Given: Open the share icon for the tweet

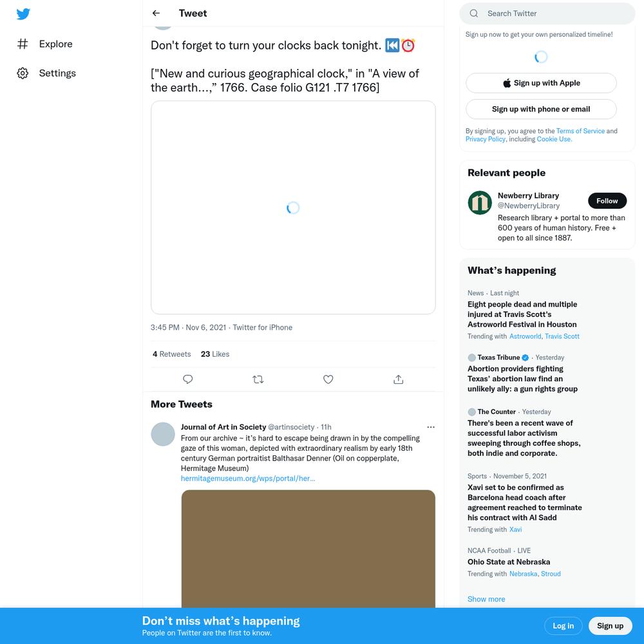Looking at the screenshot, I should tap(399, 379).
